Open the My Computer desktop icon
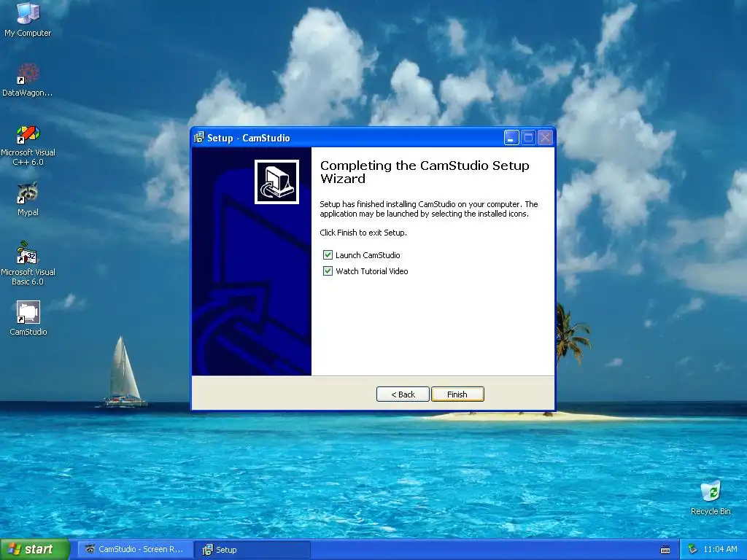Viewport: 747px width, 560px height. (28, 19)
